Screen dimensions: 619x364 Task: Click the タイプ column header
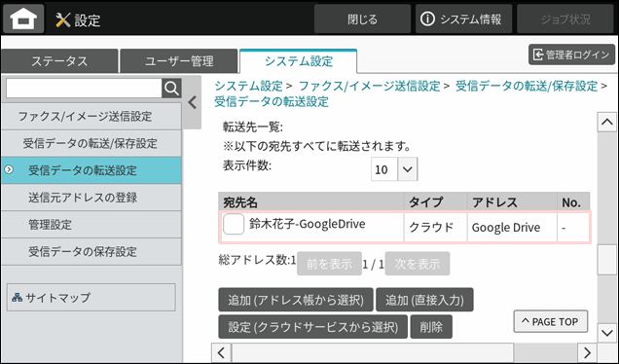click(435, 202)
